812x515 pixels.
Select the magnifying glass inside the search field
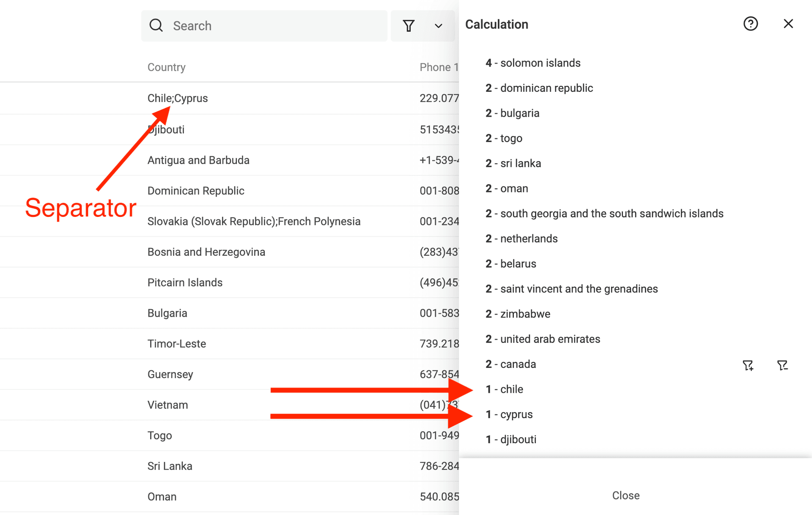tap(156, 25)
